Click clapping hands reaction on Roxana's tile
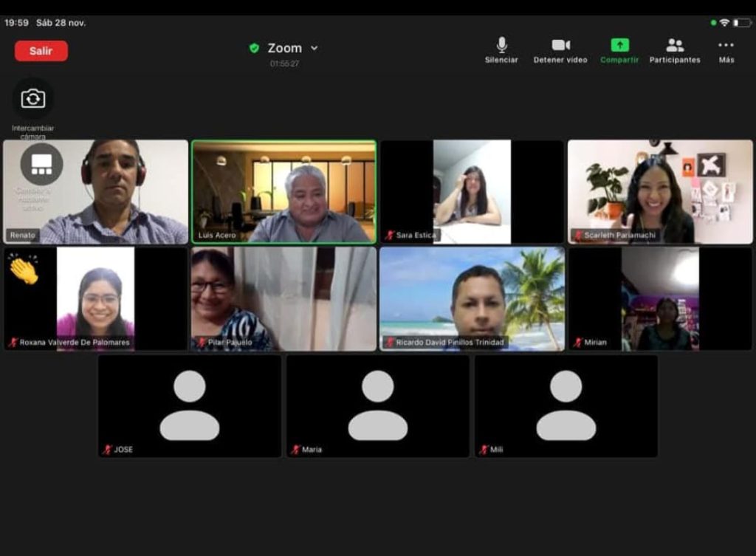756x556 pixels. (24, 270)
